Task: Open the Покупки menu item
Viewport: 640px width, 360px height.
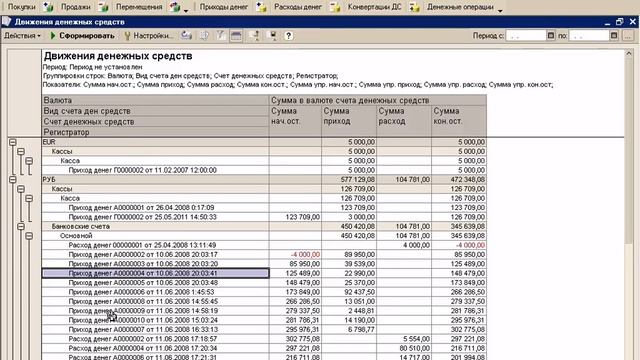Action: [x=22, y=7]
